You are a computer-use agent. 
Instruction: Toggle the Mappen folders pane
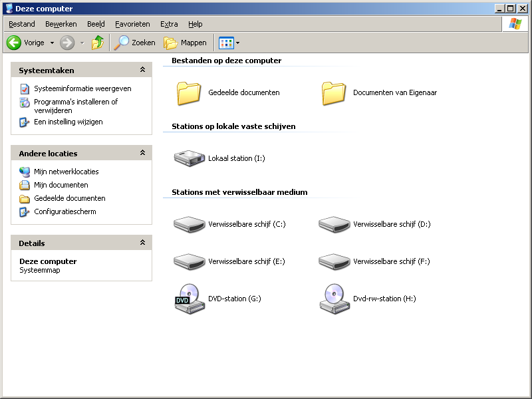coord(185,43)
